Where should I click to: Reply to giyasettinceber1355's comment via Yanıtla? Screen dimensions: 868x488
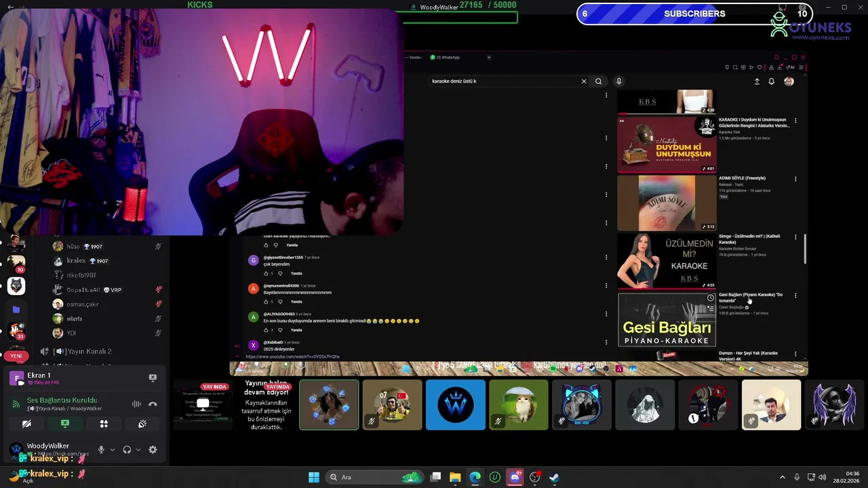(296, 273)
